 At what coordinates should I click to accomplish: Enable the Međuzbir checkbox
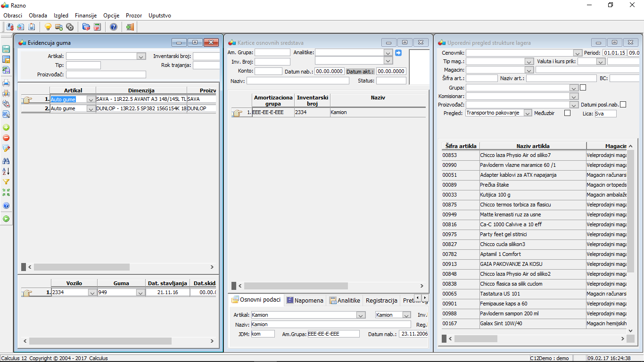[x=567, y=113]
